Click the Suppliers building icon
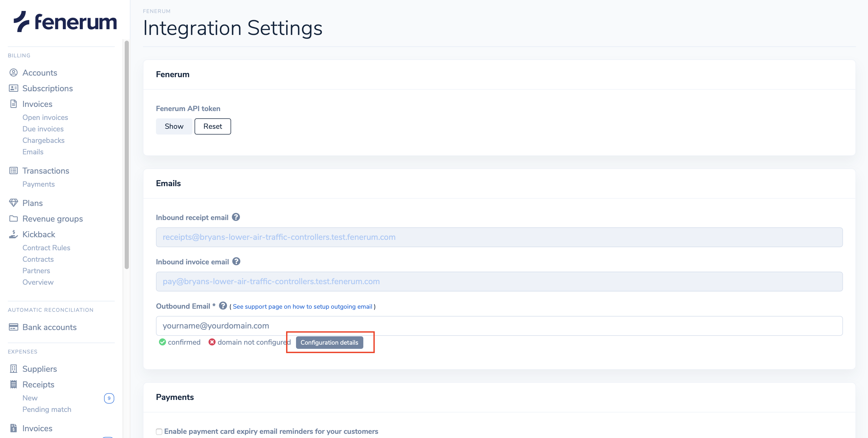Image resolution: width=868 pixels, height=438 pixels. (14, 369)
